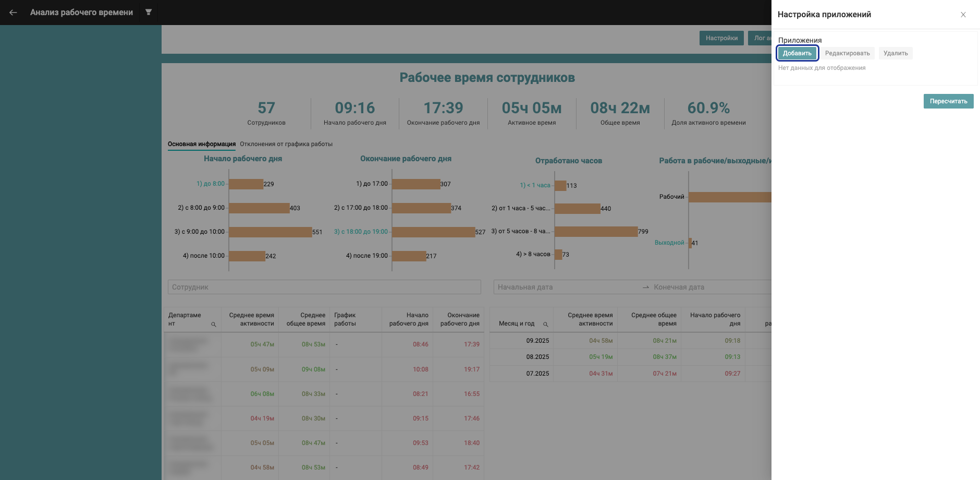Click the 'с 9:00 до 10:00' bar

(x=270, y=232)
